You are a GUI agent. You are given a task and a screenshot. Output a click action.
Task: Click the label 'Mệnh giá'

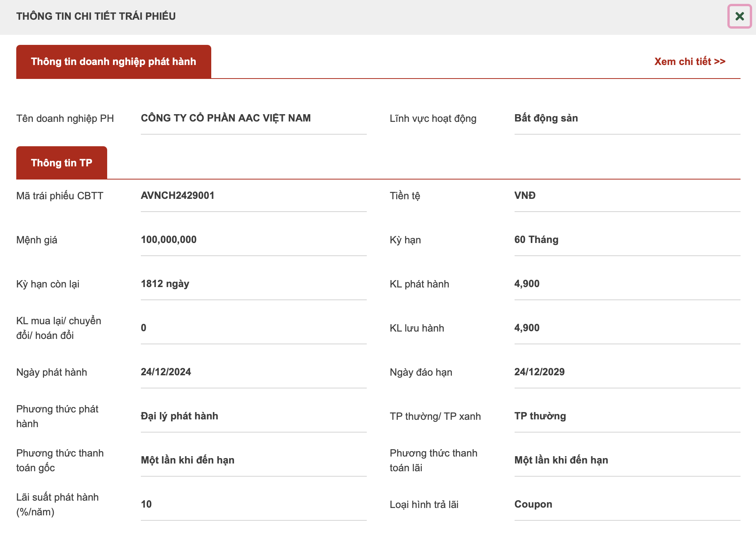coord(37,240)
